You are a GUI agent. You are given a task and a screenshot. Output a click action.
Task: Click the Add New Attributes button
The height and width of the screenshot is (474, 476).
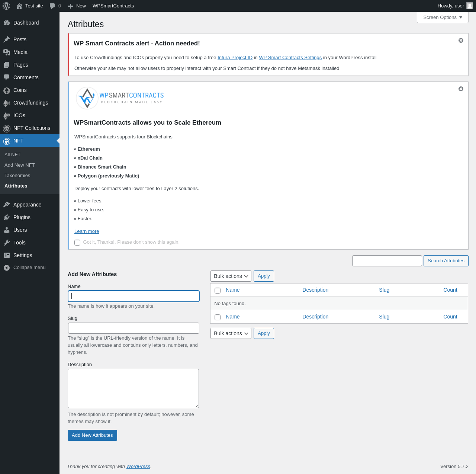click(x=92, y=435)
